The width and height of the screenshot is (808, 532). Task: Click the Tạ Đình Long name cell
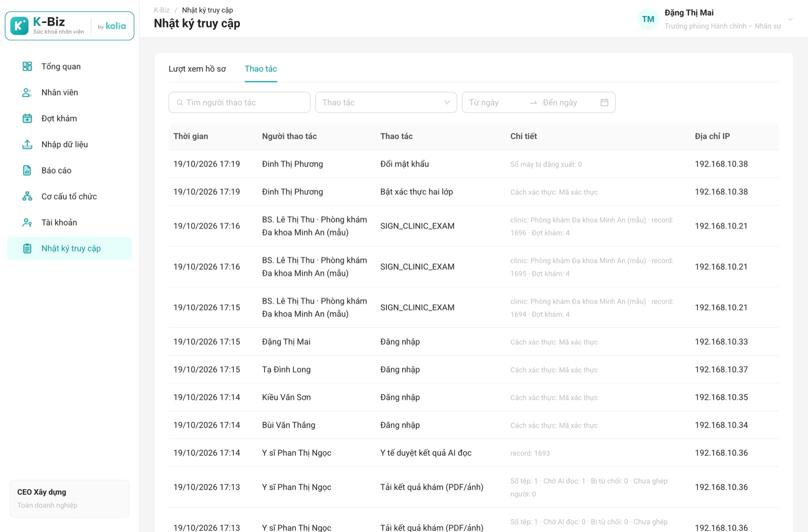coord(286,369)
